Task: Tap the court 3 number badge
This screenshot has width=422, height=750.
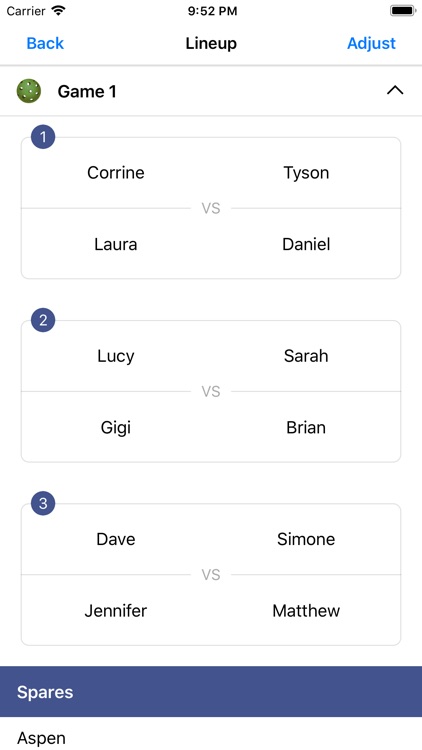Action: [43, 504]
